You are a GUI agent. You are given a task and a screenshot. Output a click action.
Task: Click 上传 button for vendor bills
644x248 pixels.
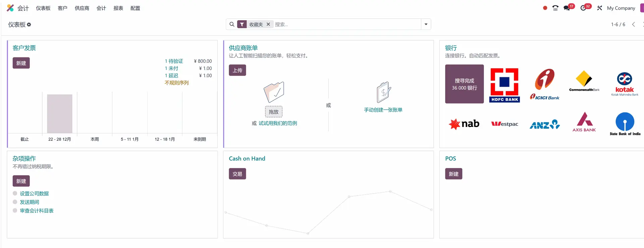point(237,70)
